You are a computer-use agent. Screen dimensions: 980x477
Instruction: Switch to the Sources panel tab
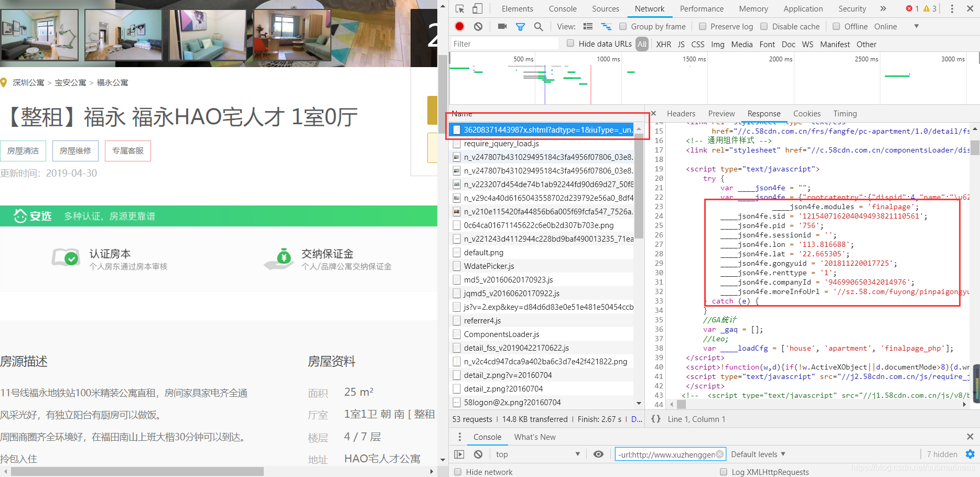606,9
